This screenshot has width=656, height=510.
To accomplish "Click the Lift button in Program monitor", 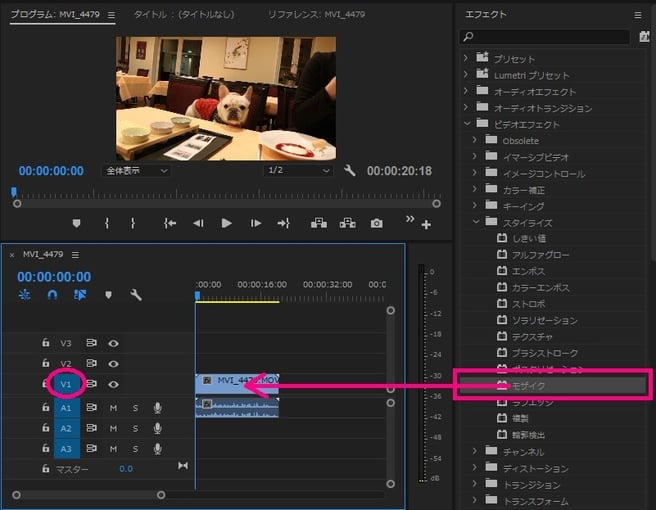I will click(319, 223).
